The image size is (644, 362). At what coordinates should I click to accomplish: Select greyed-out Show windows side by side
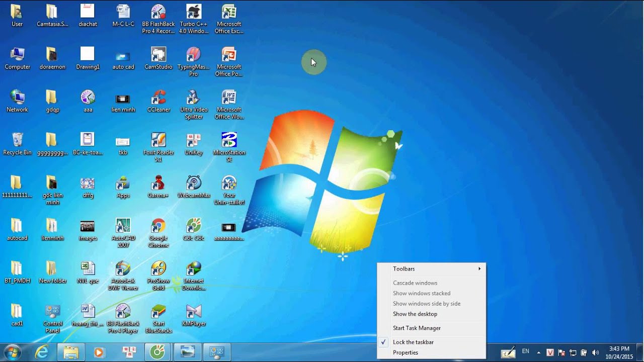click(x=432, y=304)
